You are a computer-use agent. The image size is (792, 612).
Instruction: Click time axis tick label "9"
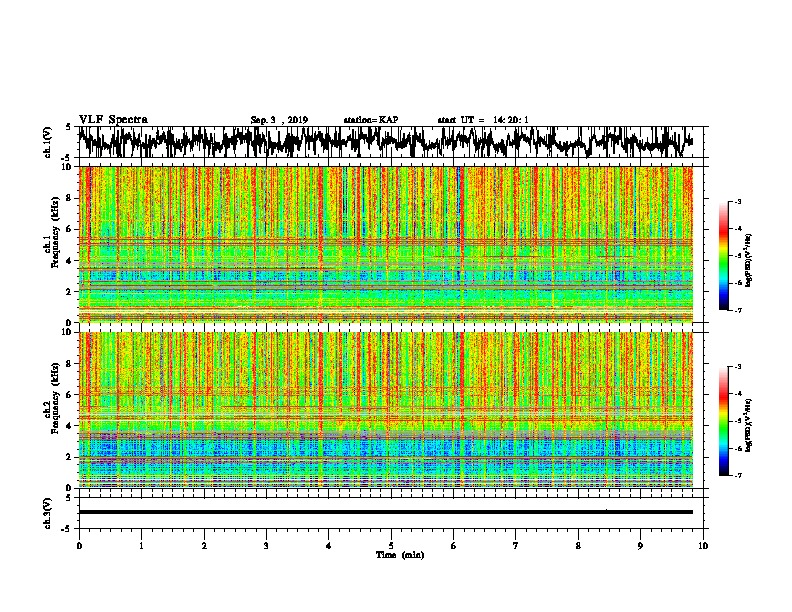640,546
